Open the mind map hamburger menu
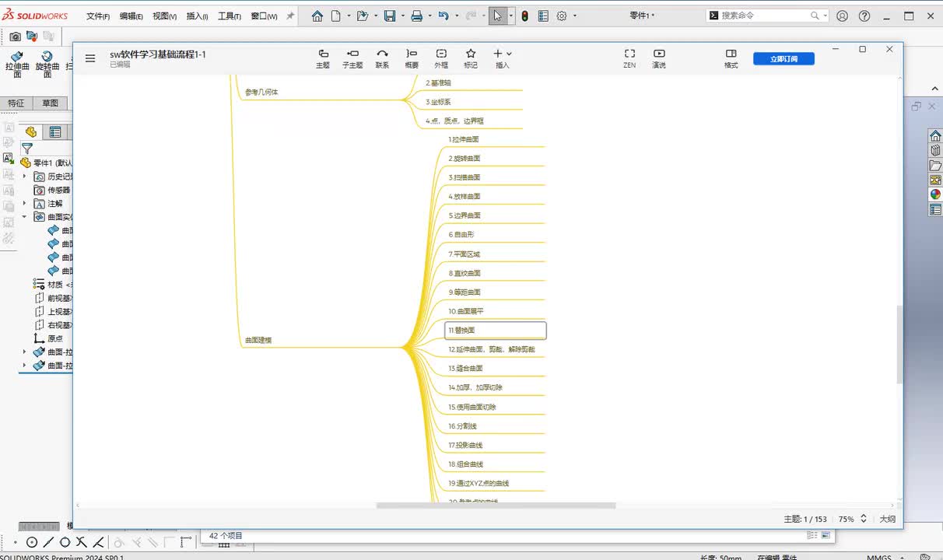 90,58
